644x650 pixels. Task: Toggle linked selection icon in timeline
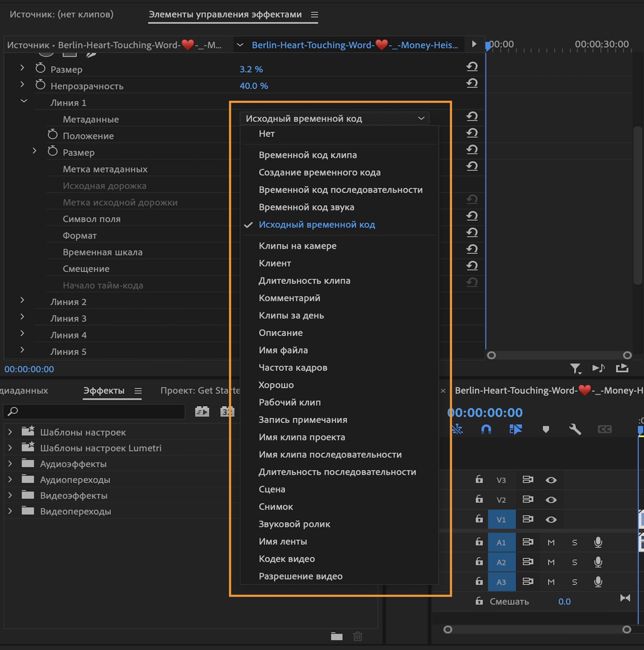click(x=516, y=429)
